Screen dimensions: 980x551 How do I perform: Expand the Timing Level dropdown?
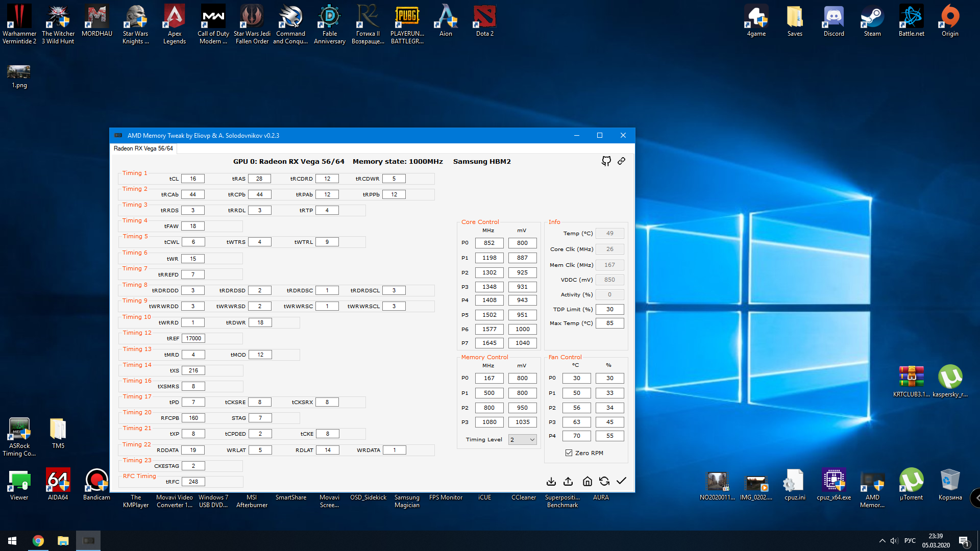click(522, 440)
